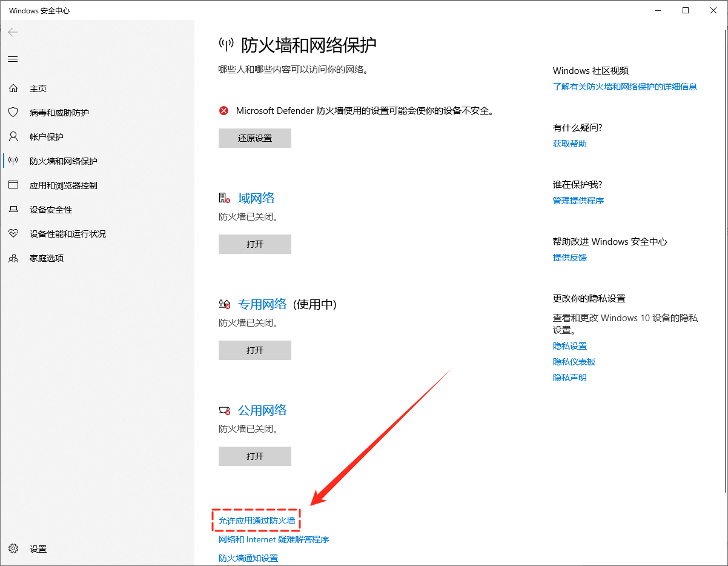Click the Windows 社区视频 heading
The height and width of the screenshot is (566, 728).
[591, 71]
